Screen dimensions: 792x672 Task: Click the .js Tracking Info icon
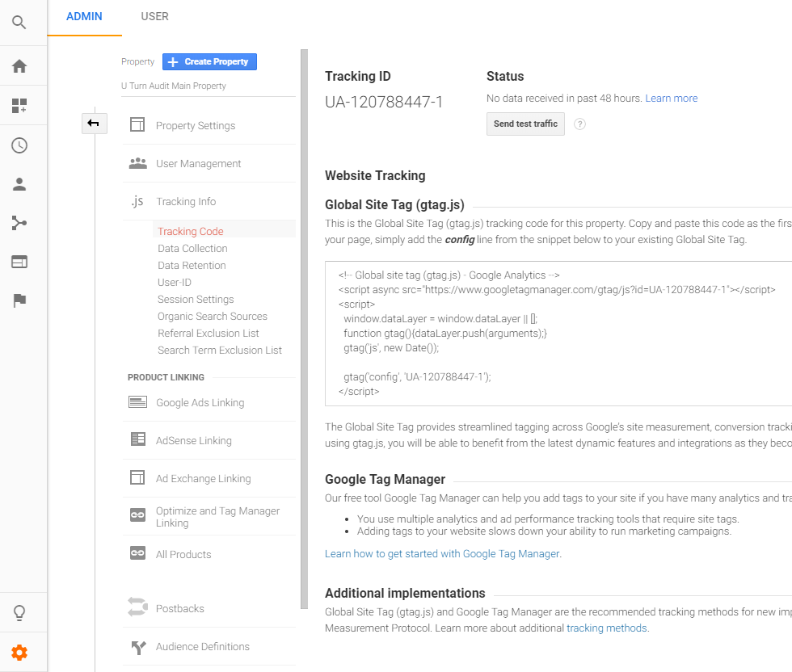(137, 201)
